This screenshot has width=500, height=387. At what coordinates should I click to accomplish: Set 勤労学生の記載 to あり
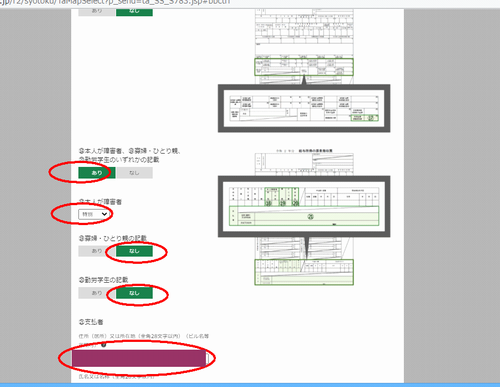[x=97, y=293]
